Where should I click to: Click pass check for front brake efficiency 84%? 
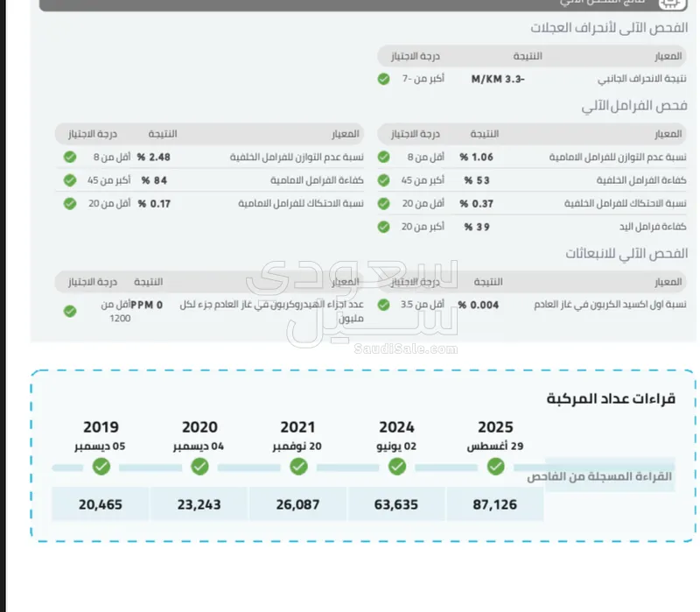(x=70, y=180)
